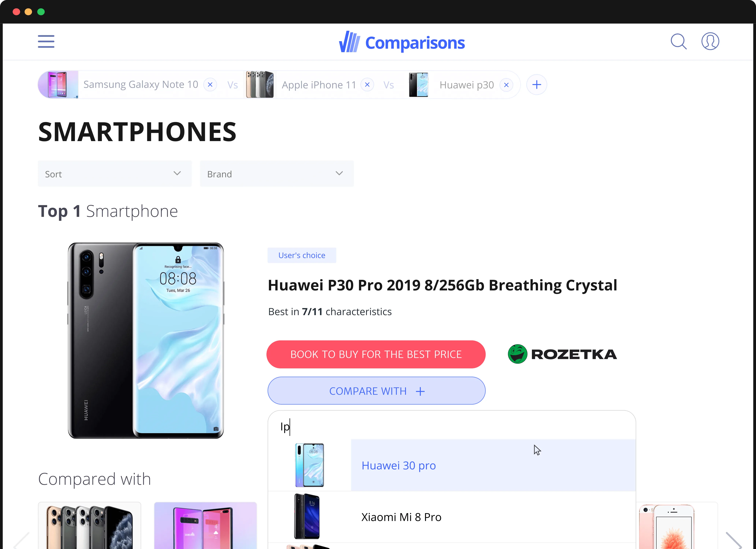
Task: Click the Rozetka store logo
Action: point(562,354)
